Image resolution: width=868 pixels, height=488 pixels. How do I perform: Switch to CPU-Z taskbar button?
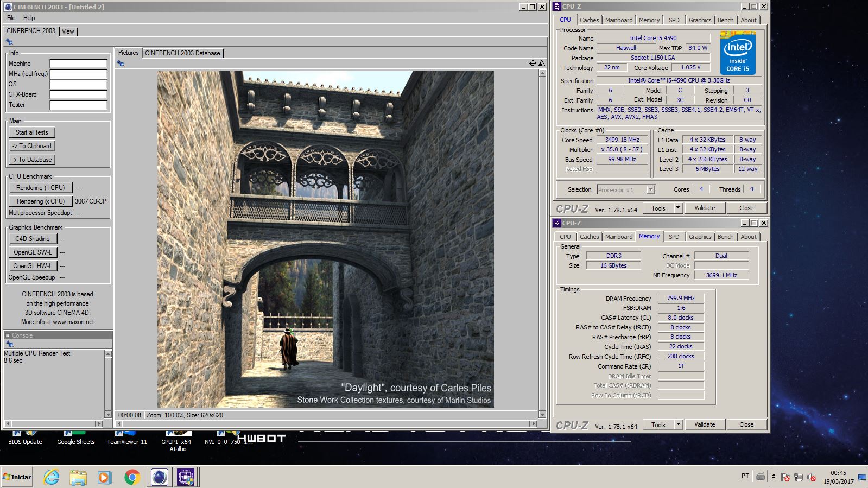pos(186,477)
